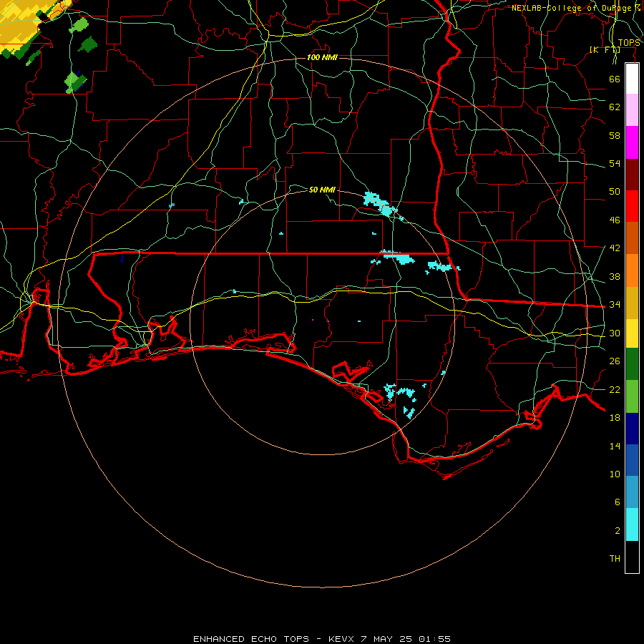Click the TOPS legend title
The image size is (644, 644).
coord(629,43)
